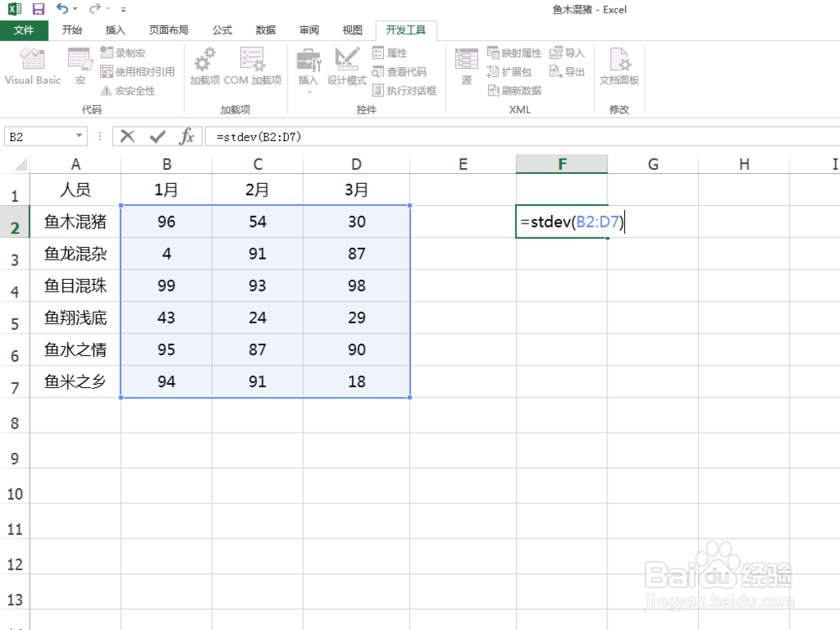The image size is (840, 630).
Task: Click cell 鱼目混珠
Action: tap(76, 286)
